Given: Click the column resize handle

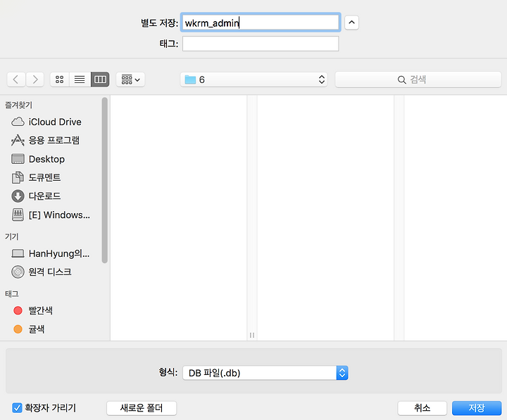Looking at the screenshot, I should tap(252, 336).
